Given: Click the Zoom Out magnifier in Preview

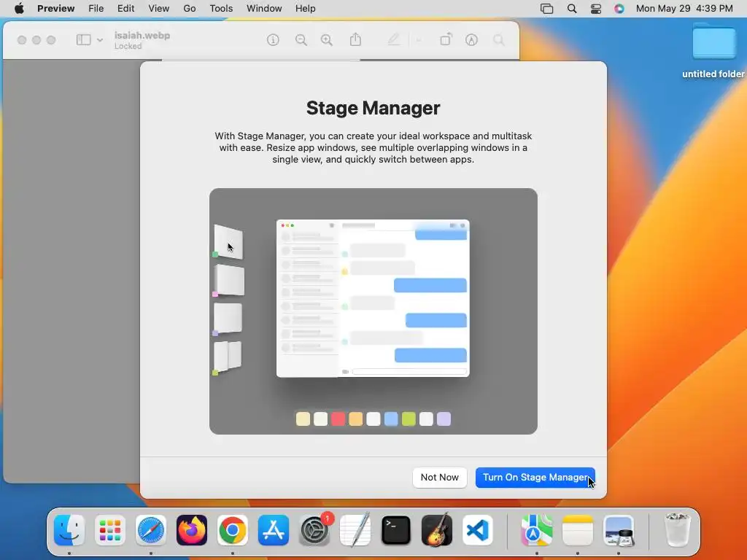Looking at the screenshot, I should 301,40.
